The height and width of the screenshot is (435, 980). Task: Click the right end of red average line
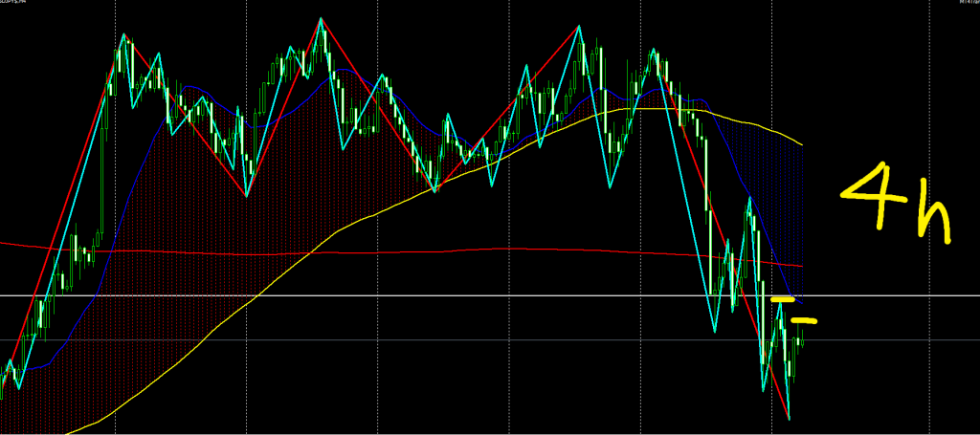[800, 265]
